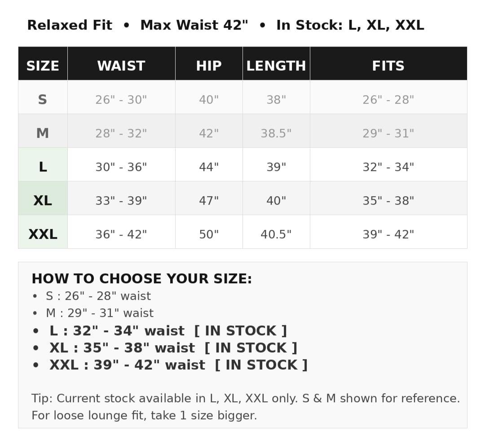Click the XXL hip value 50"
Viewport: 485px width, 448px height.
click(x=209, y=234)
